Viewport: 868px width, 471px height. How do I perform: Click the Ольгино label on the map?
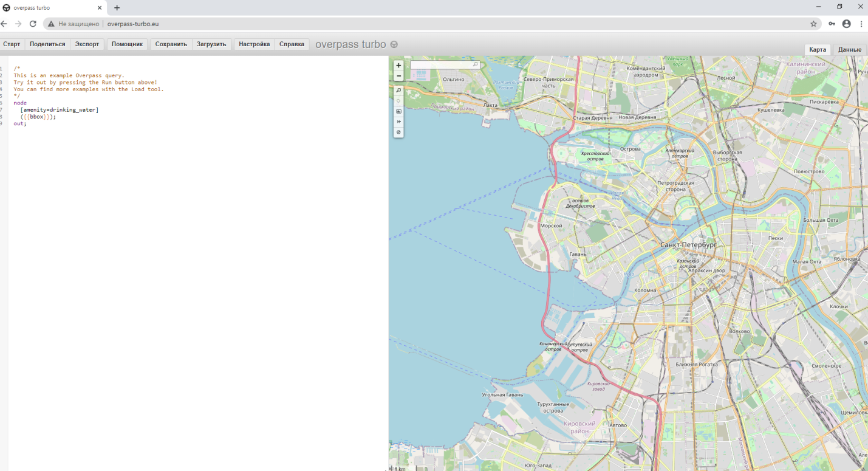coord(454,79)
